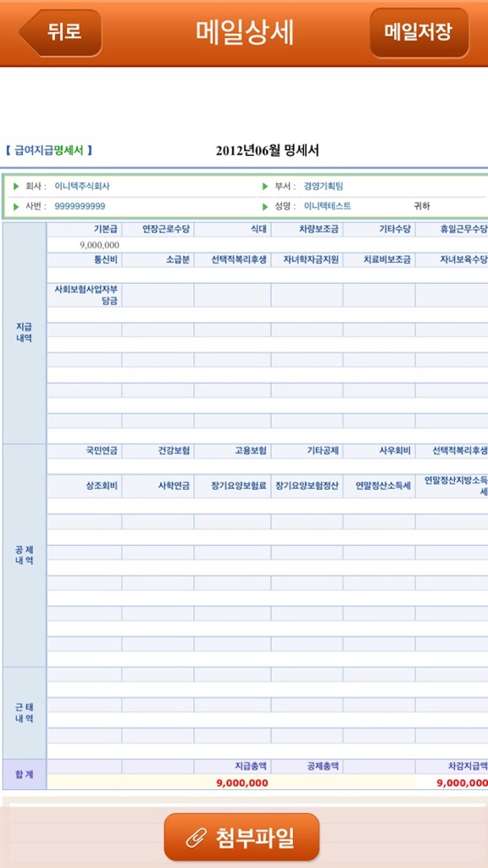Select the 건강보험 deduction header

(158, 451)
